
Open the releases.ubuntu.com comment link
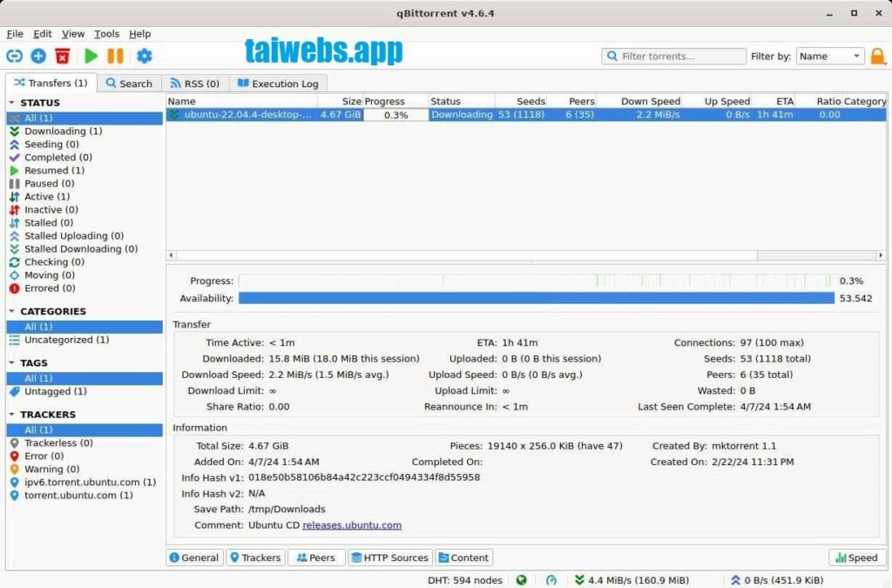point(352,525)
